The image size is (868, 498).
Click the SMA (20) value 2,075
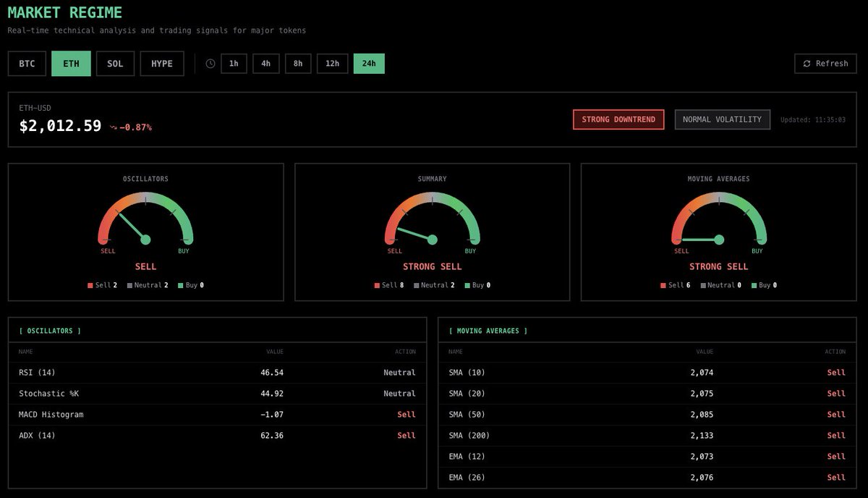(702, 394)
